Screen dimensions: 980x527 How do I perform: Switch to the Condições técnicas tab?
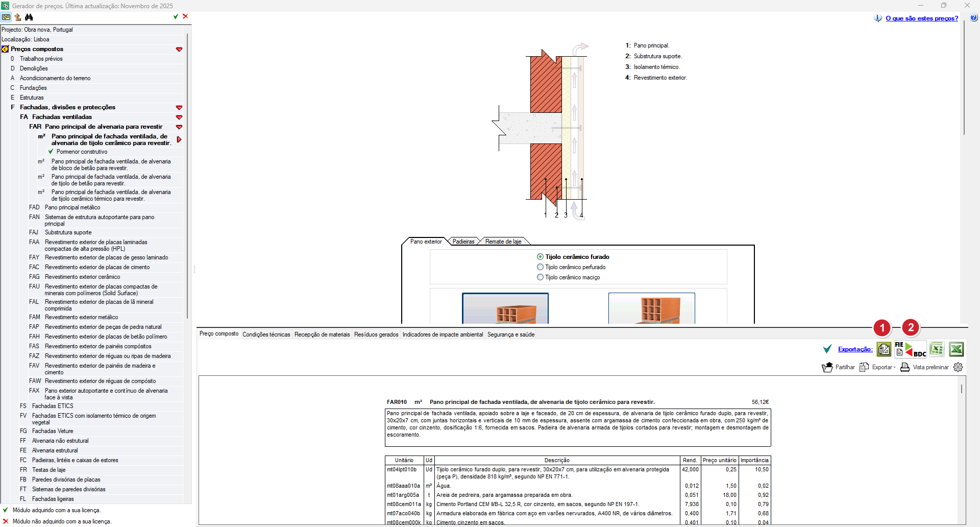(266, 334)
